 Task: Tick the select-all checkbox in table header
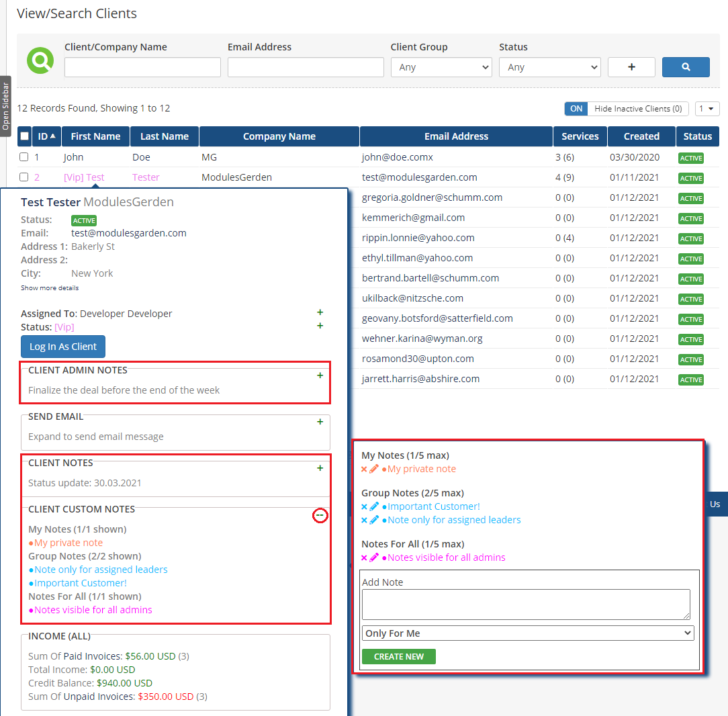click(x=25, y=136)
